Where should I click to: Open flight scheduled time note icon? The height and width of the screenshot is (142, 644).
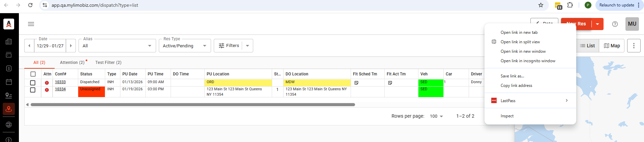[356, 82]
